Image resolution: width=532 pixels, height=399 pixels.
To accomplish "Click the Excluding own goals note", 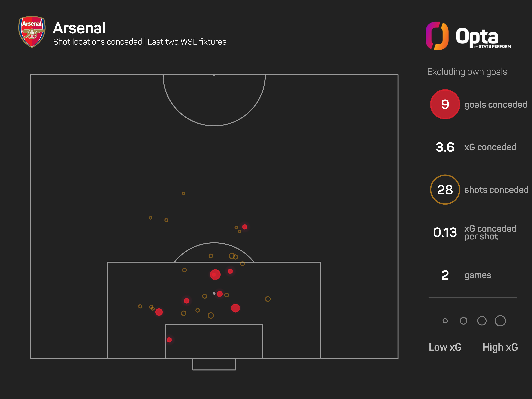I will click(x=467, y=72).
